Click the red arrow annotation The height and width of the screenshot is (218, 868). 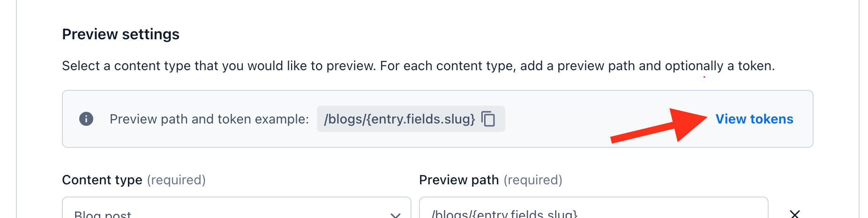pyautogui.click(x=658, y=125)
